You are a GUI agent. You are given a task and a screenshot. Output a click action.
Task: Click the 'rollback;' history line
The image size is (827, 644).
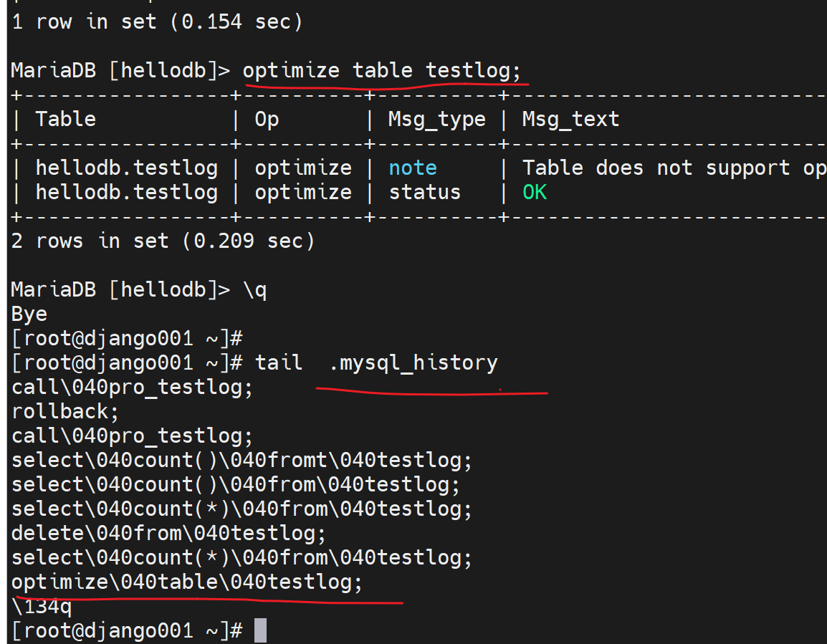tap(65, 411)
